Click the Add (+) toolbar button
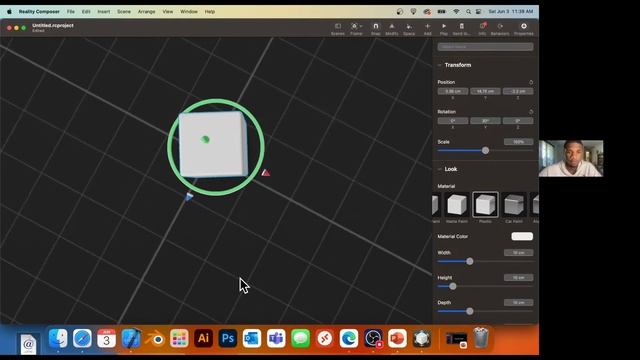640x360 pixels. coord(427,29)
